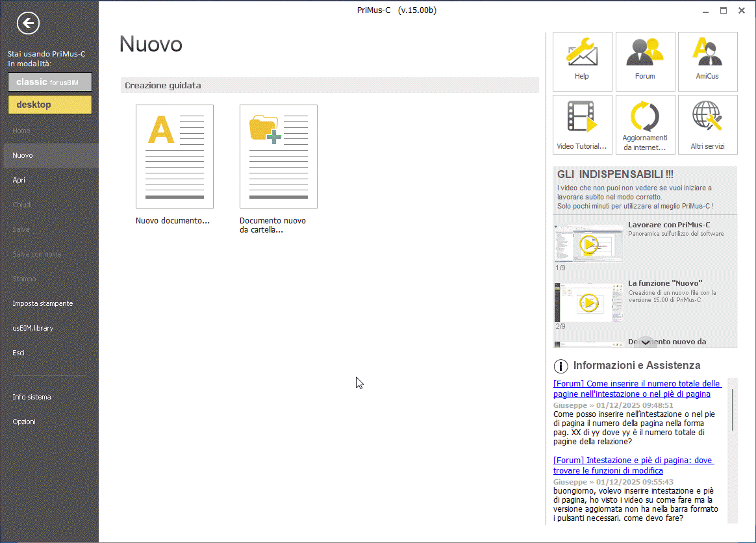The height and width of the screenshot is (543, 756).
Task: Open the Altri servizi tile
Action: pyautogui.click(x=707, y=118)
